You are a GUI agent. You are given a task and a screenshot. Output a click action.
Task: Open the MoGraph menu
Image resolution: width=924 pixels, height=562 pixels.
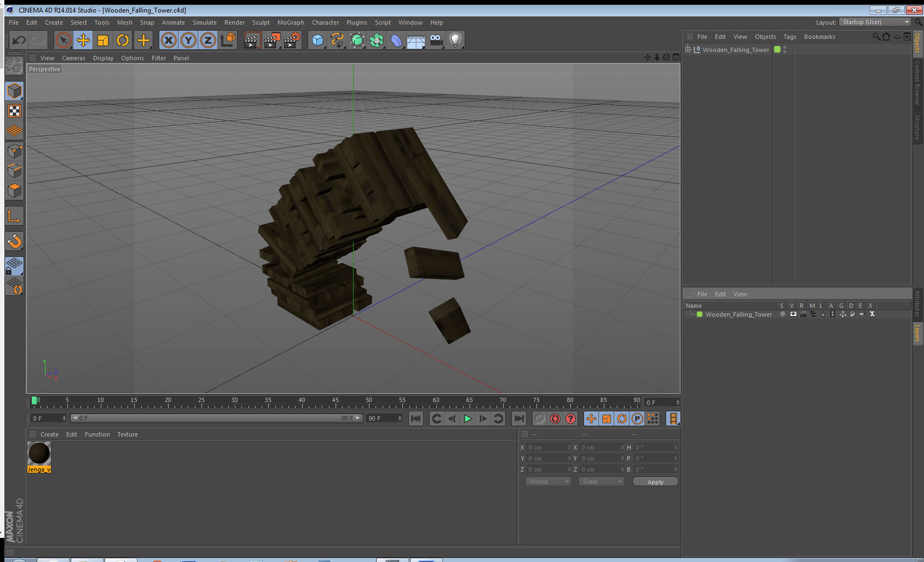pos(291,22)
